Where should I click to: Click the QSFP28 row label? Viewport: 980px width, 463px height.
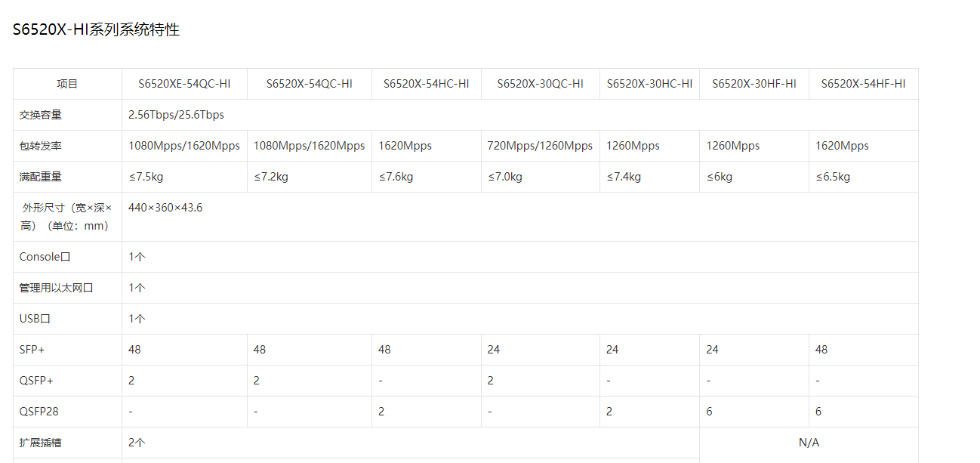point(38,412)
